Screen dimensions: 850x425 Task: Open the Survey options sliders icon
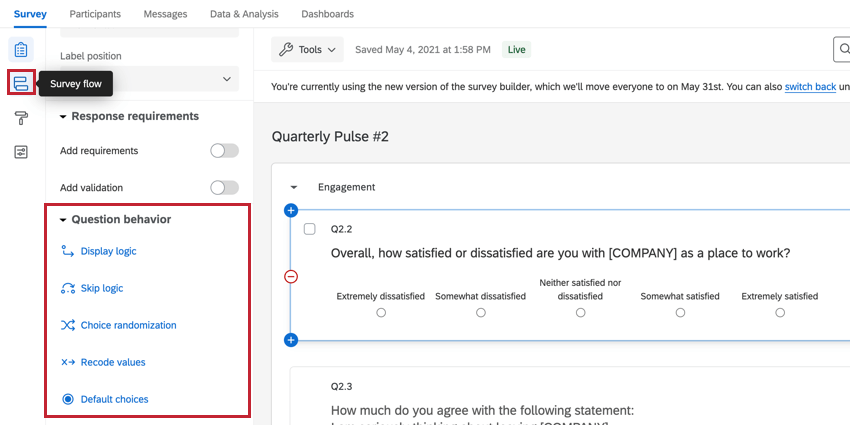[x=21, y=152]
